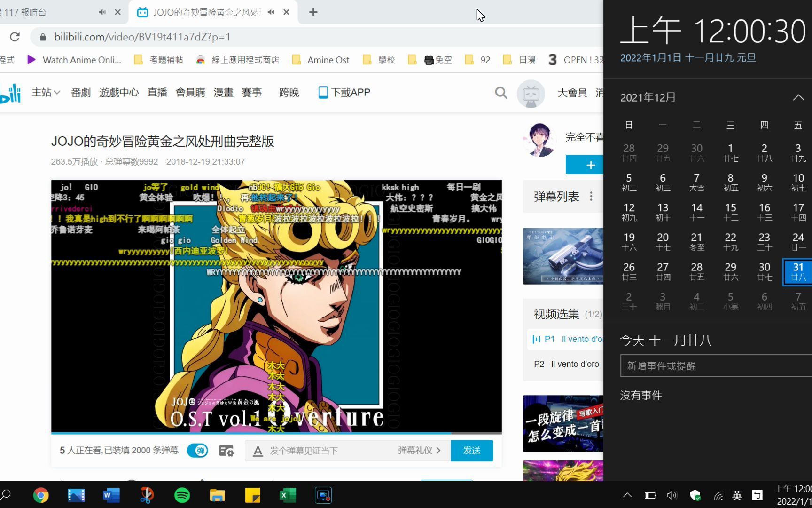812x508 pixels.
Task: Collapse the calendar with the chevron
Action: 798,97
